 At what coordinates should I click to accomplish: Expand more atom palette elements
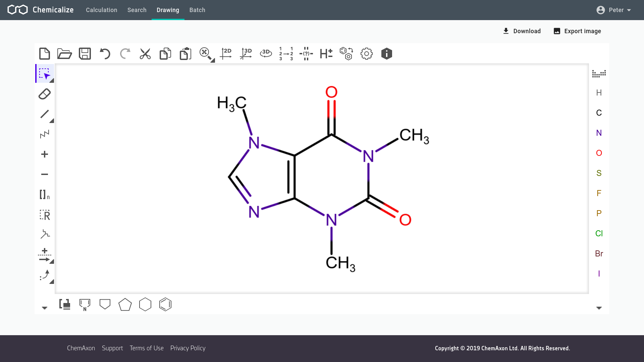coord(599,308)
